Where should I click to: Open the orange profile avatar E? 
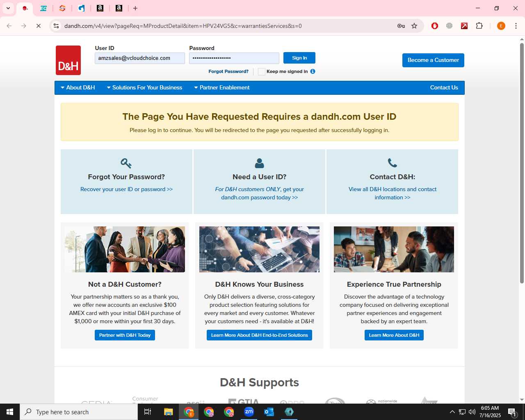point(501,26)
